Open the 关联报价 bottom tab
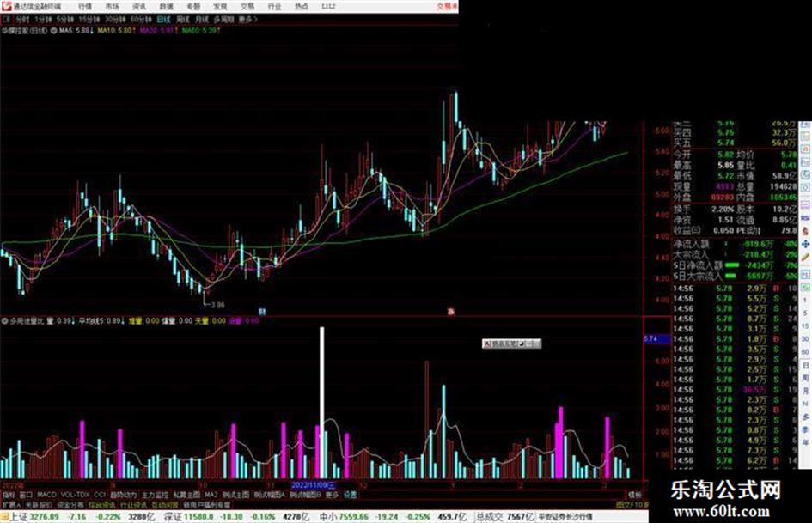Viewport: 812px width, 523px height. click(39, 504)
